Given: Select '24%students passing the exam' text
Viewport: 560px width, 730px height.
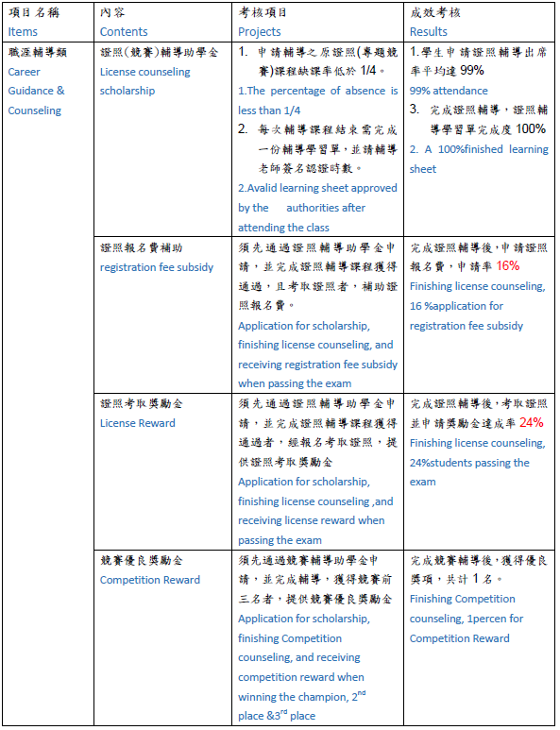Looking at the screenshot, I should (x=469, y=472).
